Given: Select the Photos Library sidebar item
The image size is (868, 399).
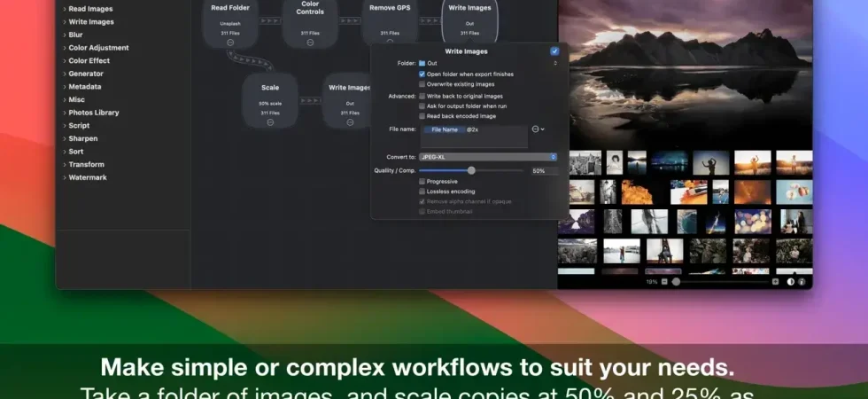Looking at the screenshot, I should point(94,113).
